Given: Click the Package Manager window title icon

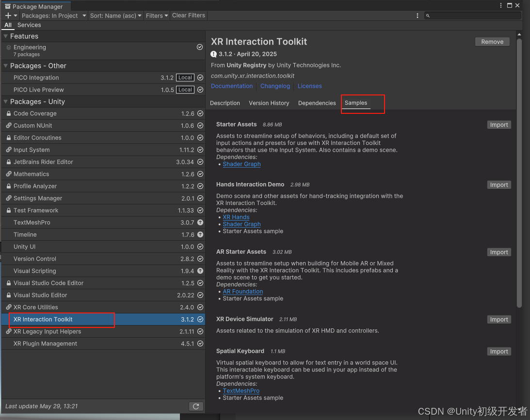Looking at the screenshot, I should click(7, 6).
